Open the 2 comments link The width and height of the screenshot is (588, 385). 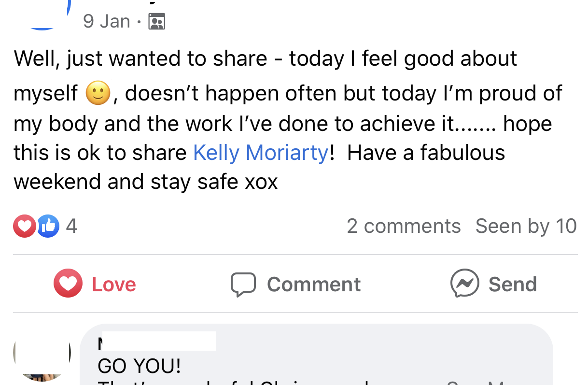click(x=404, y=226)
